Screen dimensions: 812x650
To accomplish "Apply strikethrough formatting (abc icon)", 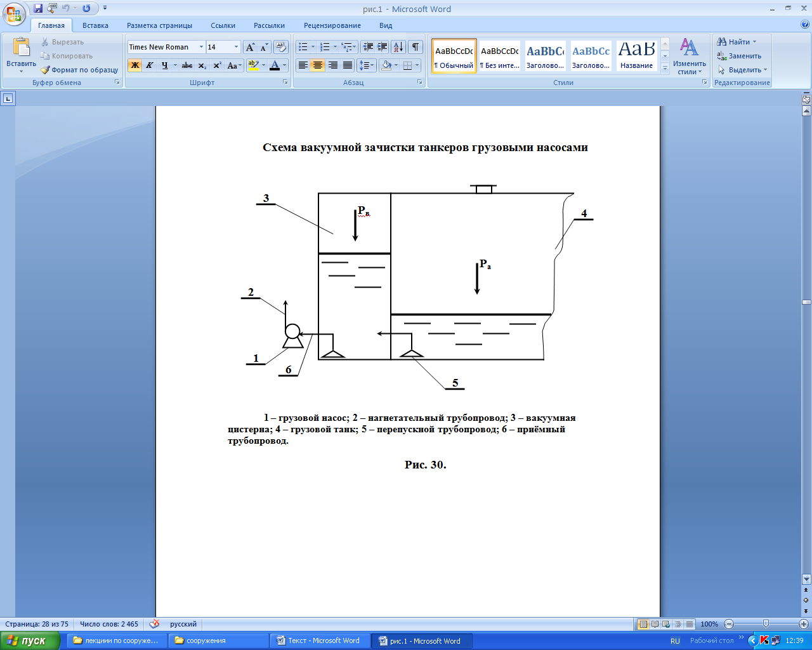I will pyautogui.click(x=187, y=65).
